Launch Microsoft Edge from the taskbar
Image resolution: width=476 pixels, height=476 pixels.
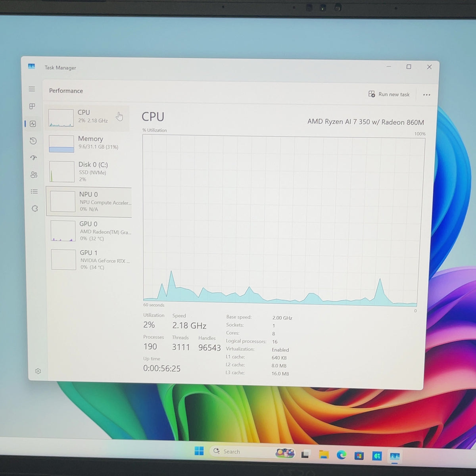(x=341, y=455)
